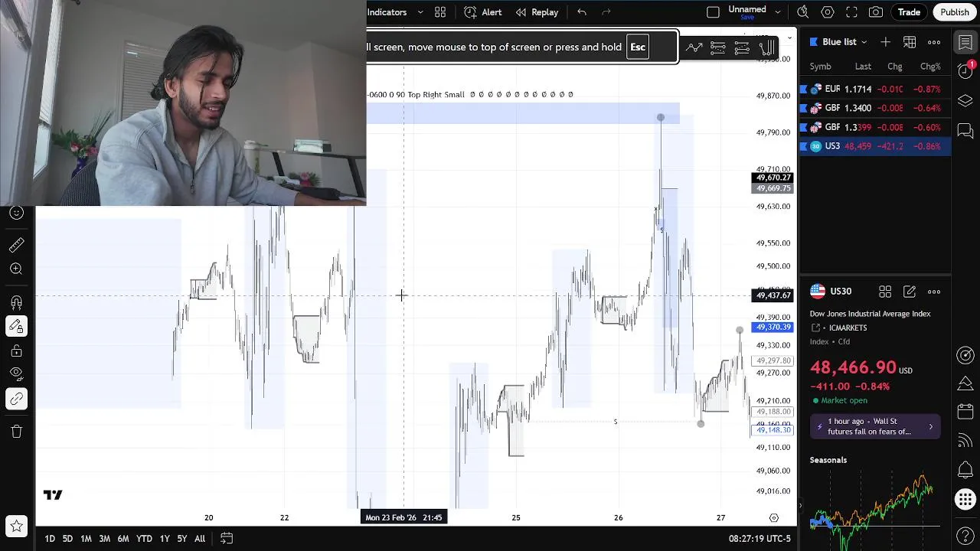
Task: Click the chart-type bars icon in floating toolbar
Action: pos(766,48)
